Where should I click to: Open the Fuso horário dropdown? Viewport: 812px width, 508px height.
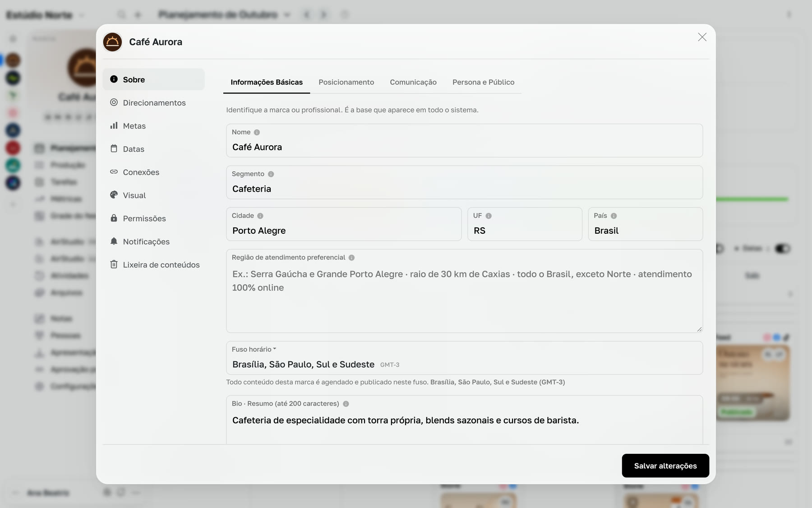click(x=464, y=358)
